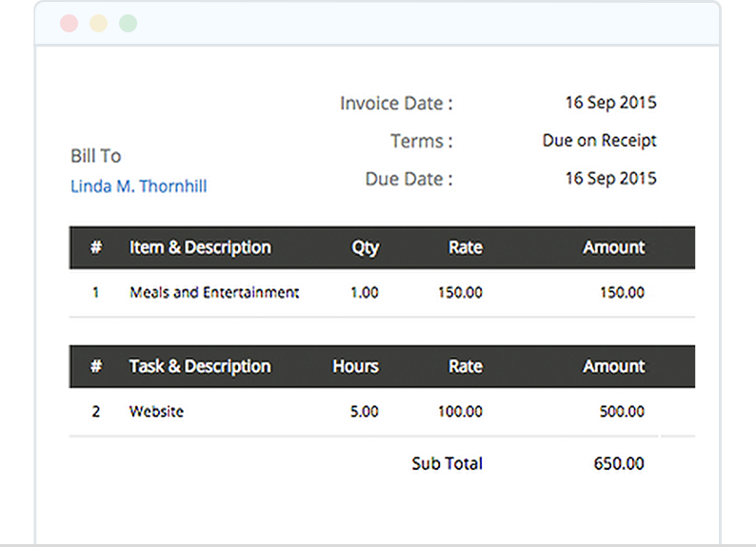Click the 500.00 amount for Website
Screen dimensions: 756x547
622,412
